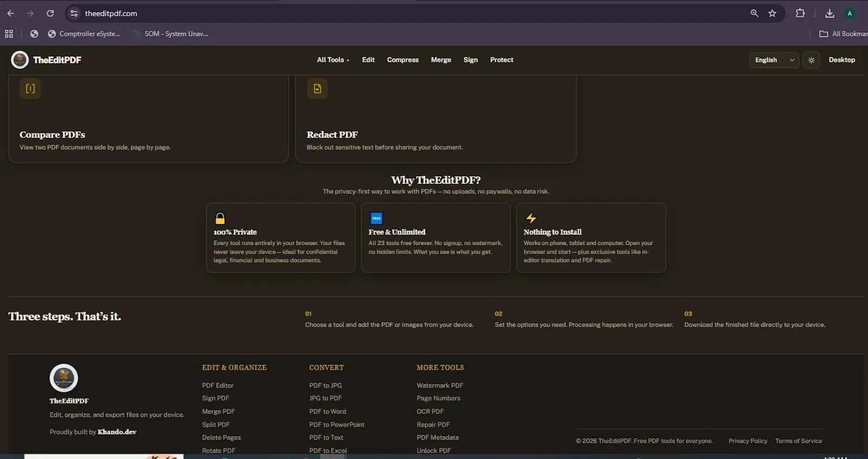
Task: Open the Redact PDF tool icon
Action: tap(317, 88)
